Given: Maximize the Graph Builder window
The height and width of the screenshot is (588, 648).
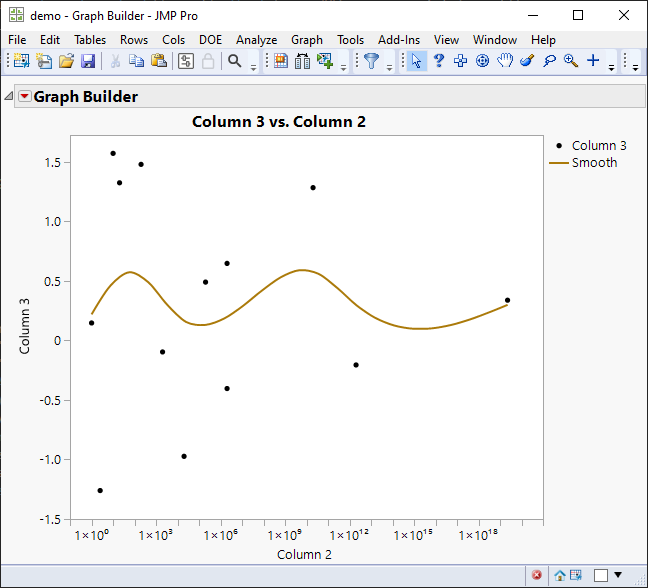Looking at the screenshot, I should coord(578,15).
